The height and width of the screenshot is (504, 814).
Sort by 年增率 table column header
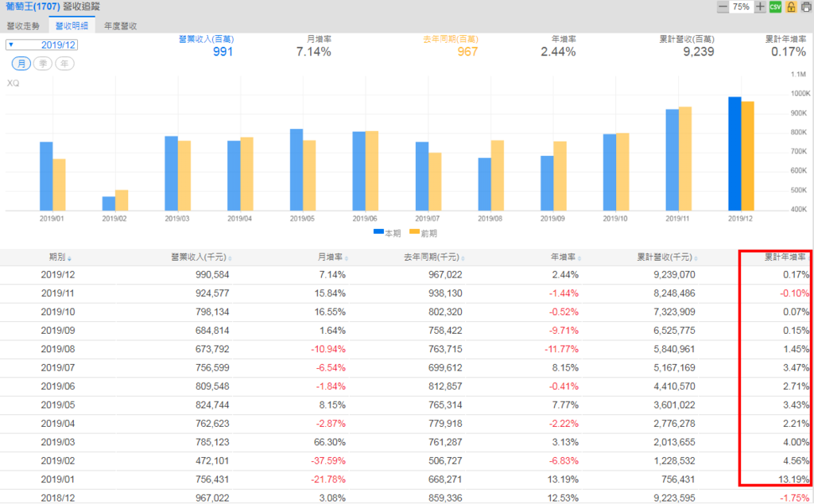point(565,257)
